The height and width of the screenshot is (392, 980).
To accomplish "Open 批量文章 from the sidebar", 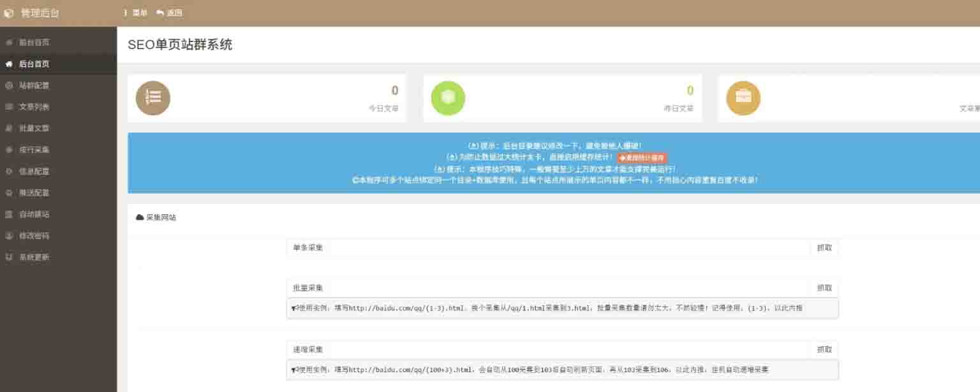I will [x=34, y=128].
